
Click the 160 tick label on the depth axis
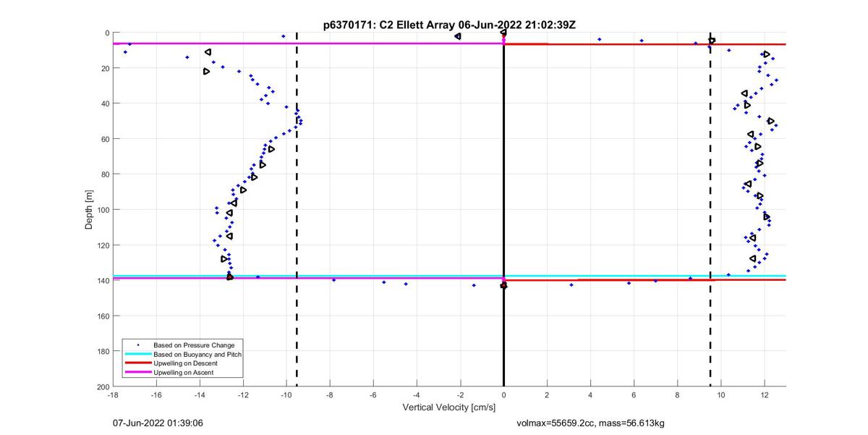point(102,316)
